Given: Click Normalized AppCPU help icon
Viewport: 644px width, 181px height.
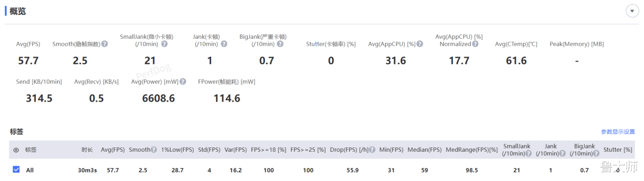Looking at the screenshot, I should point(475,44).
